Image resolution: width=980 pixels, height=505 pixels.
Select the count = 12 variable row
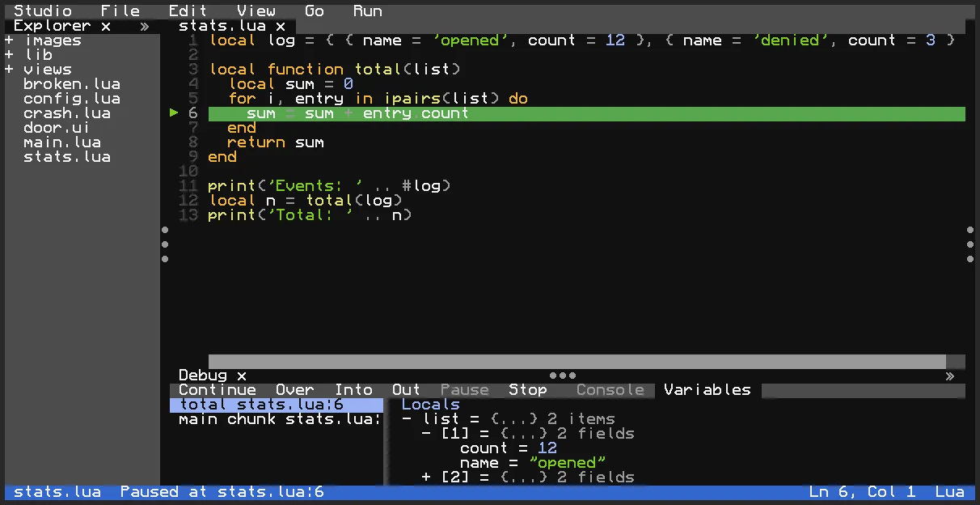pos(509,448)
